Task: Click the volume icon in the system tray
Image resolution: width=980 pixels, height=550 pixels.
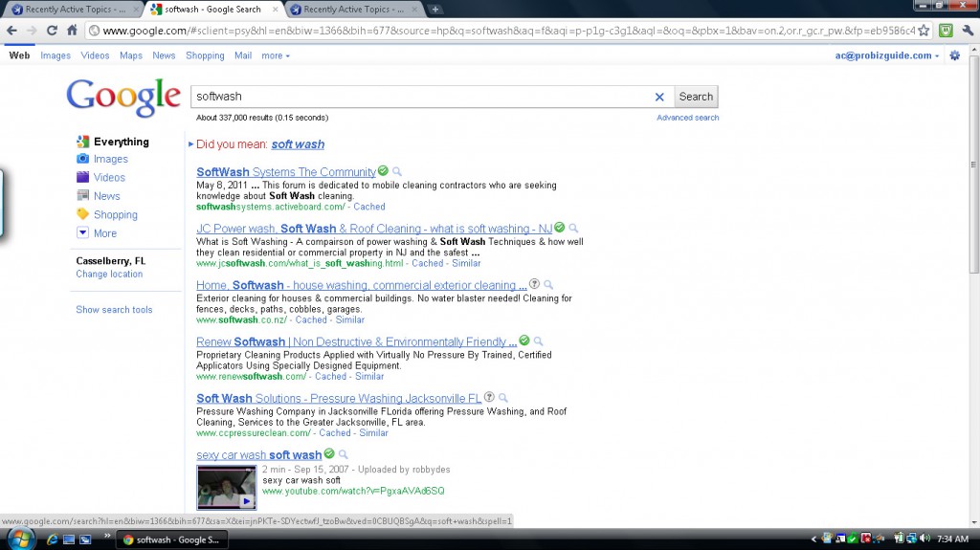Action: coord(925,539)
